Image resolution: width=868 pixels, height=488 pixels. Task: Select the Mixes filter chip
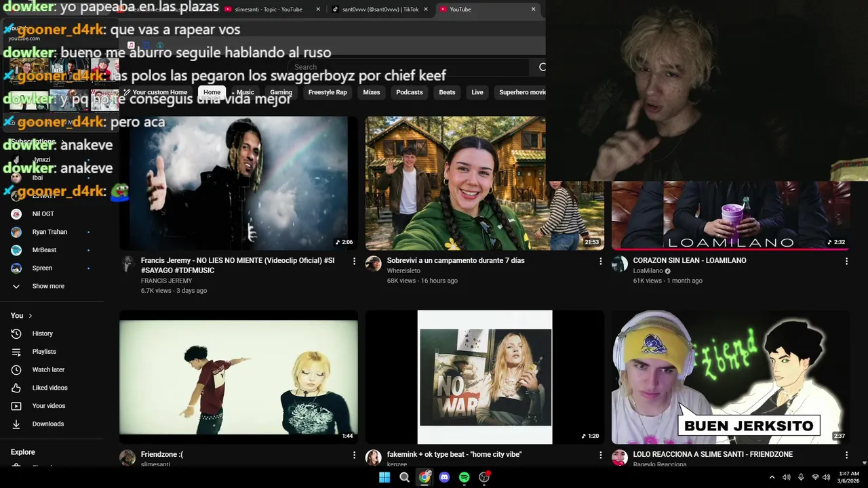tap(372, 92)
